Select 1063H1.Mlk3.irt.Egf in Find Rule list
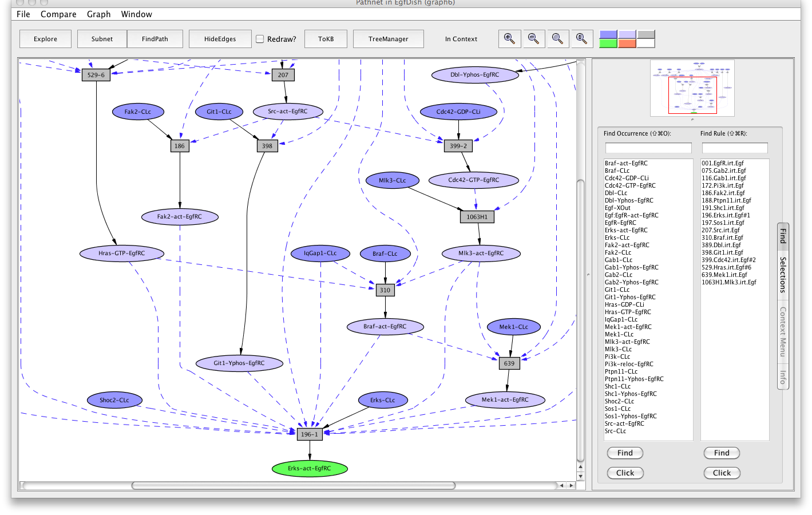This screenshot has width=812, height=515. [x=729, y=282]
